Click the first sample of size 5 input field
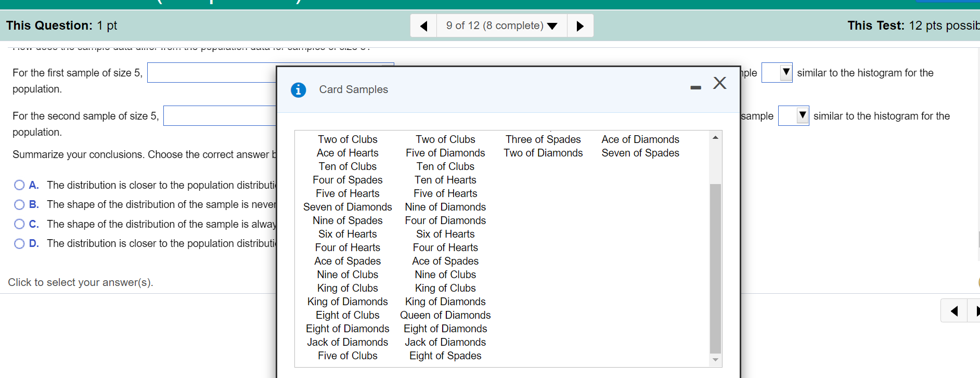Screen dimensions: 980x378 coord(212,72)
